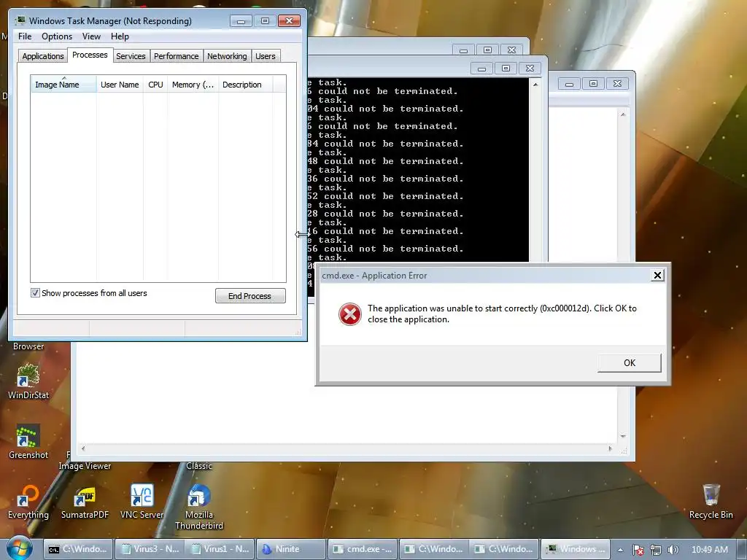Sort processes by CPU column
The image size is (747, 560).
155,85
